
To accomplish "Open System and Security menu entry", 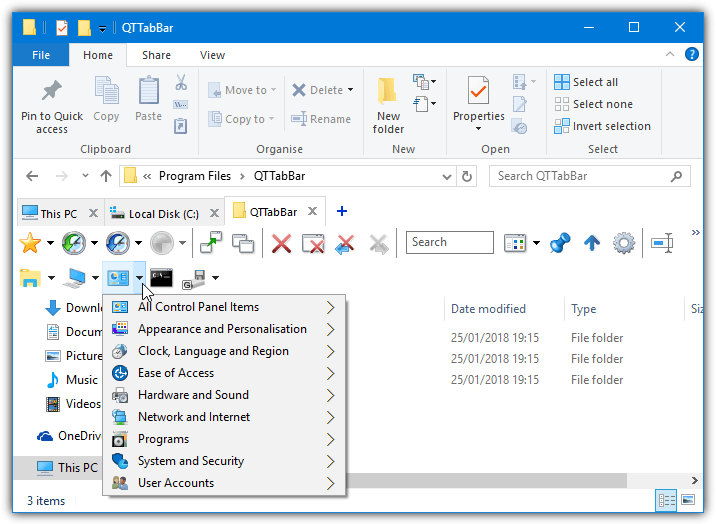I will click(x=224, y=461).
